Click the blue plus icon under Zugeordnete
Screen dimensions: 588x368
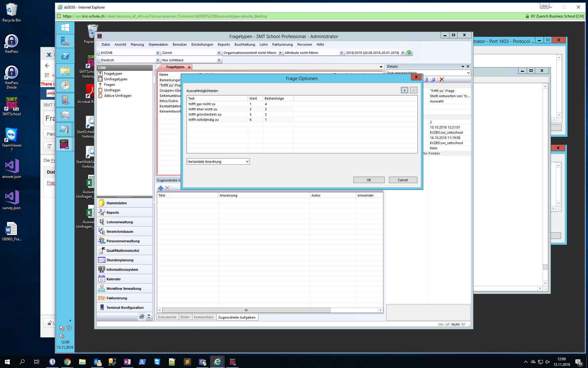(160, 188)
